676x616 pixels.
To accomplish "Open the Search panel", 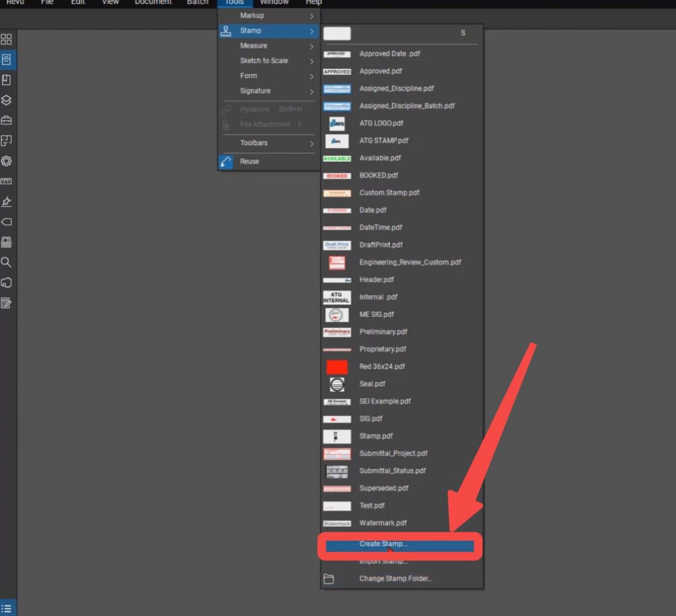I will (x=7, y=262).
